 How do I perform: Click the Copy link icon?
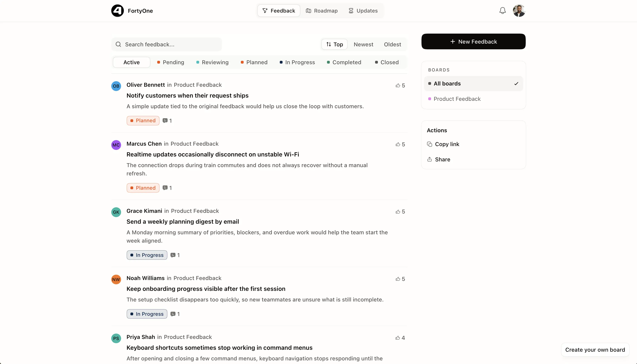point(429,144)
